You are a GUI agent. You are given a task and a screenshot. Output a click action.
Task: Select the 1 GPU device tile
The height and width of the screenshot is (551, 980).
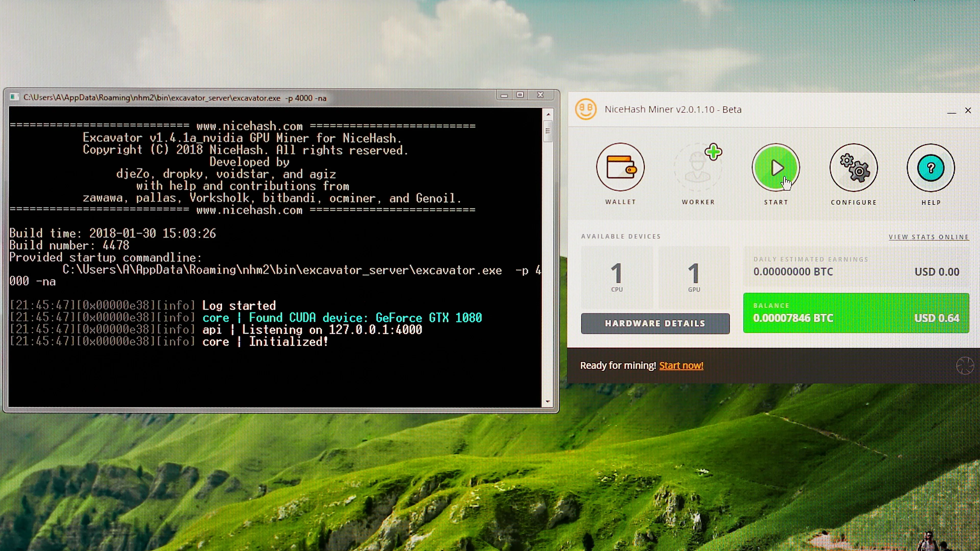pyautogui.click(x=694, y=277)
